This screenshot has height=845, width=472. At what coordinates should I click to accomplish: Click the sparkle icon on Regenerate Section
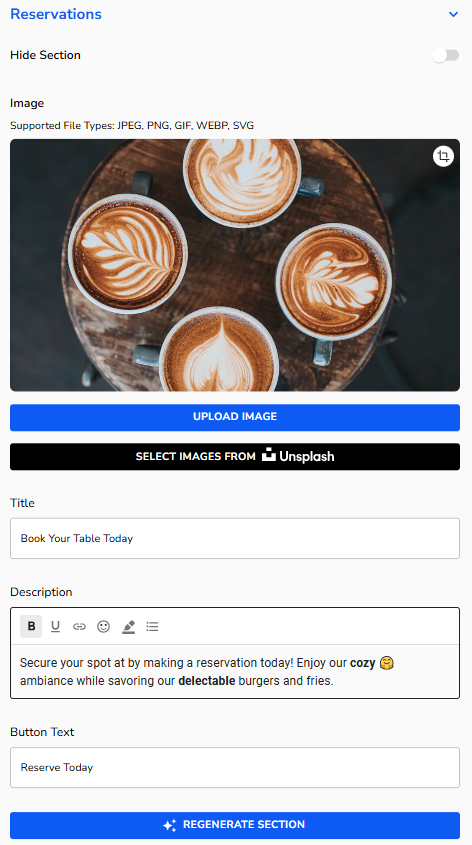169,825
